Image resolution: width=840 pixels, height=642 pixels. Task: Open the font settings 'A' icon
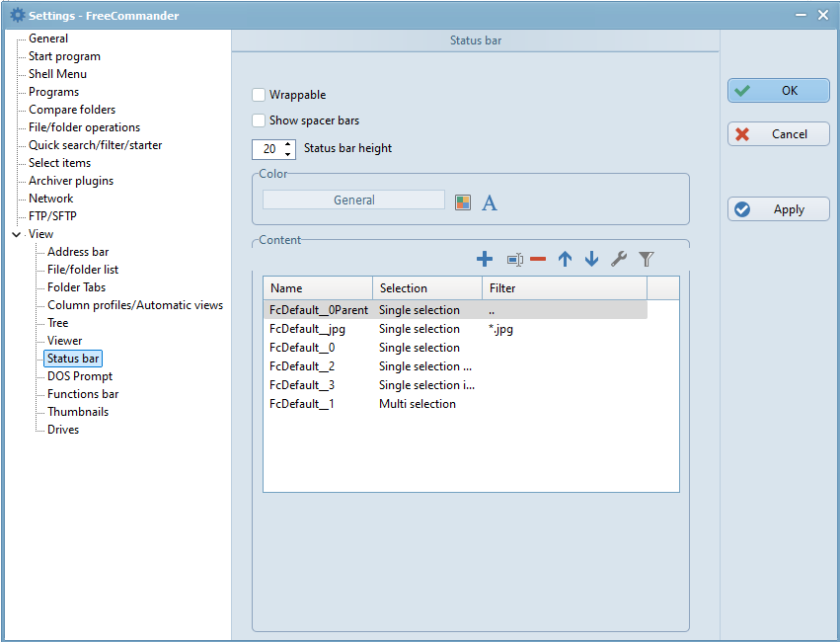tap(490, 202)
